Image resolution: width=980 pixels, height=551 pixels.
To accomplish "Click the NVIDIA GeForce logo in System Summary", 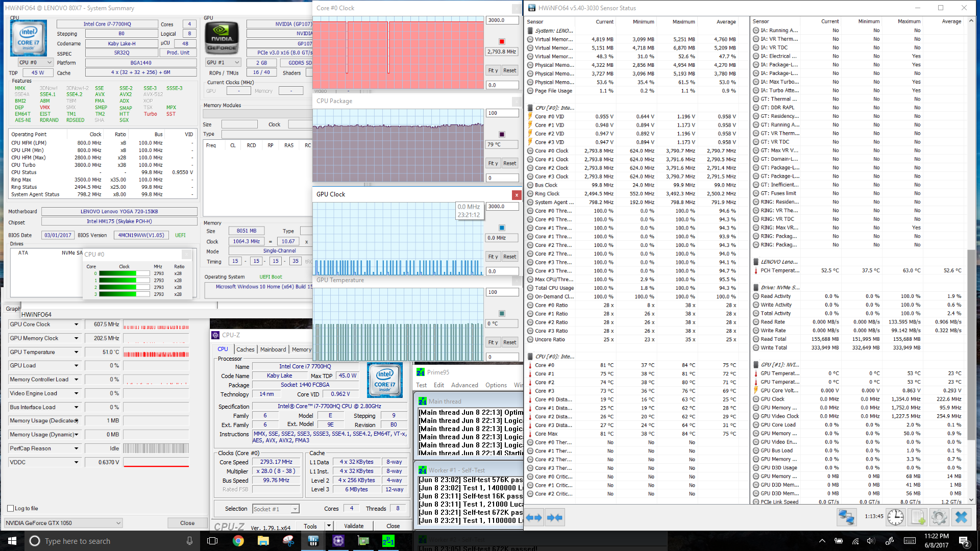I will tap(222, 39).
